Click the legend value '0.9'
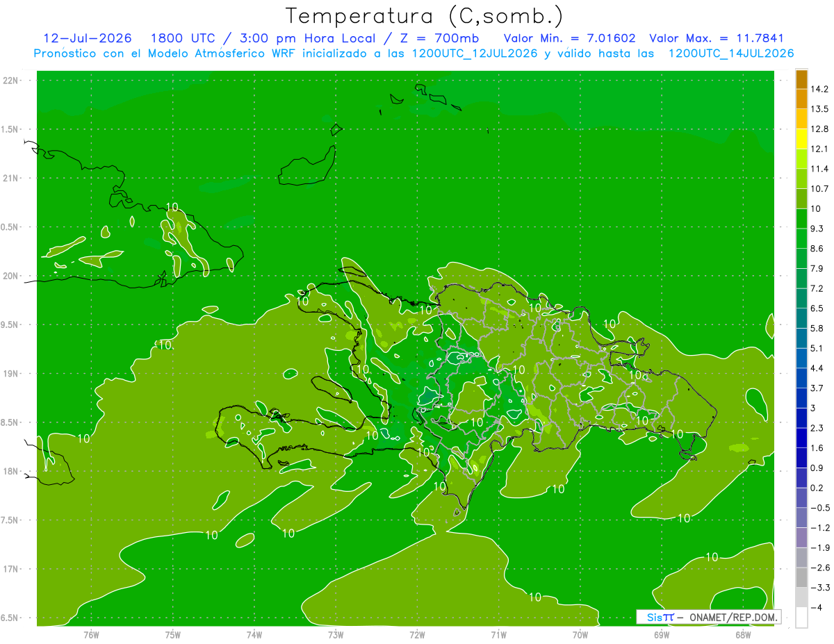 [x=817, y=468]
